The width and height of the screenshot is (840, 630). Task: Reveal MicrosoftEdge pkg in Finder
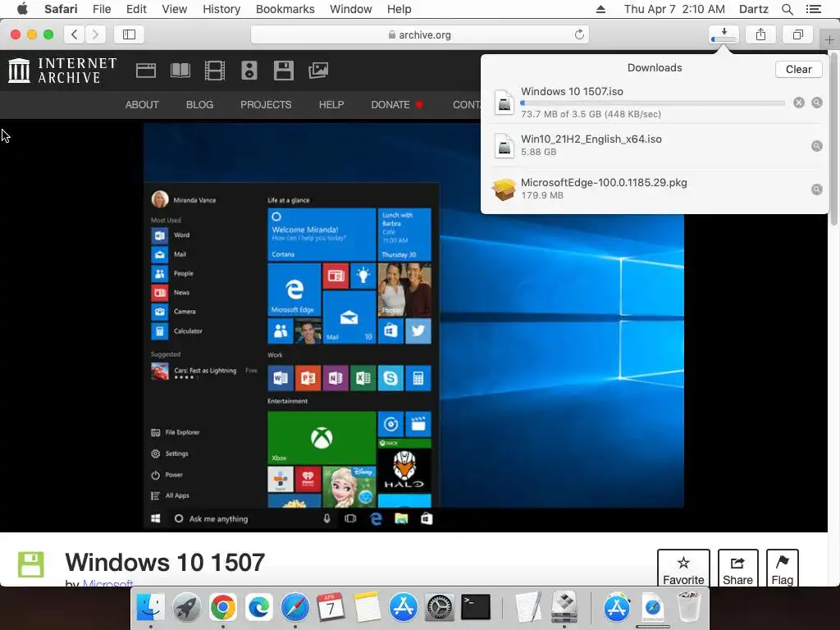click(x=816, y=189)
